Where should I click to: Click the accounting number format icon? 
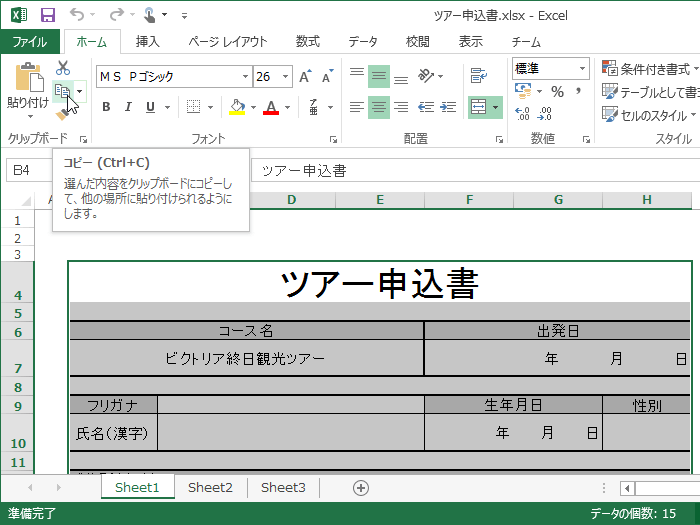523,92
